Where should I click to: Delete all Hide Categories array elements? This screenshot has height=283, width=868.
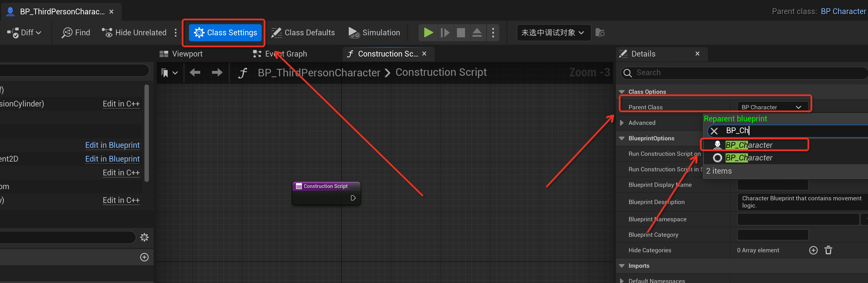tap(828, 250)
